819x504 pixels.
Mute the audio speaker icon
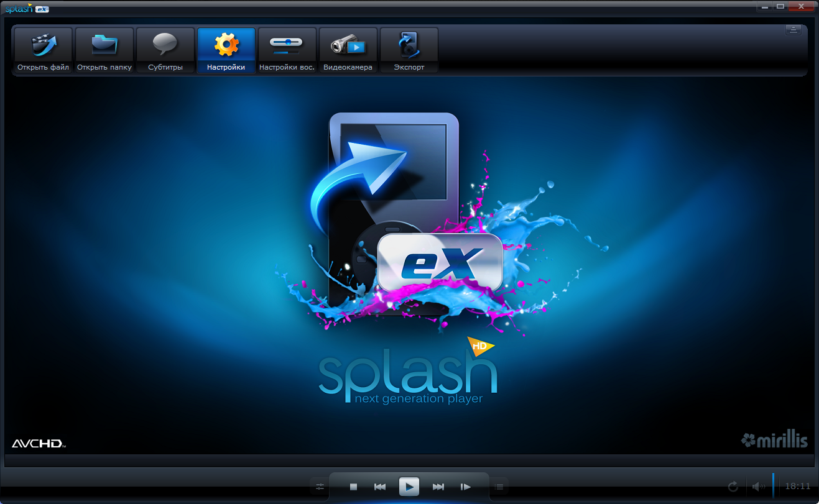pos(757,486)
